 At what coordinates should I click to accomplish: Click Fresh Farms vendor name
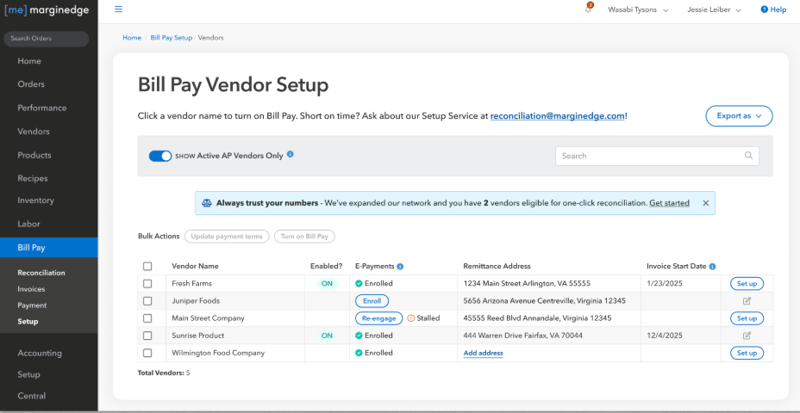pyautogui.click(x=192, y=283)
